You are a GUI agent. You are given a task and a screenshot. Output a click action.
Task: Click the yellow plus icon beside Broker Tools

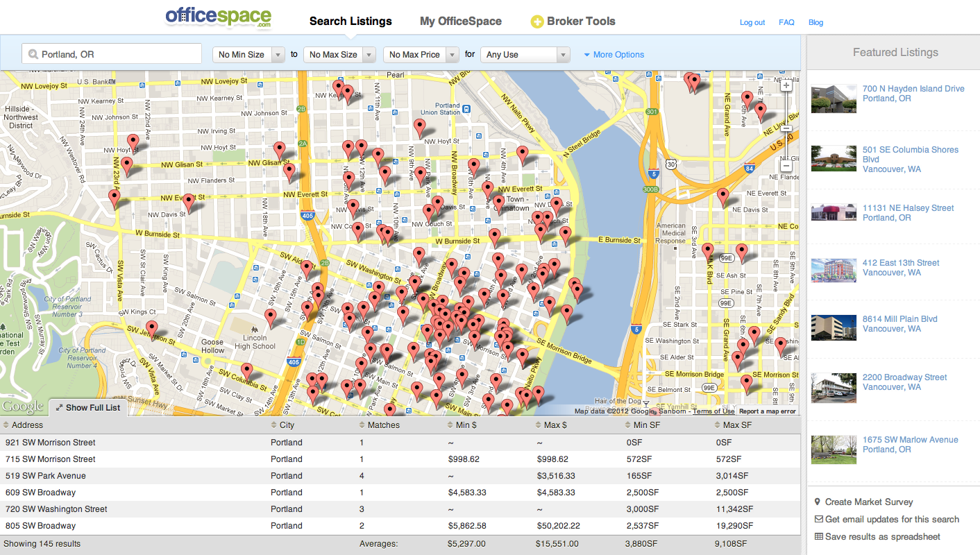[x=537, y=22]
